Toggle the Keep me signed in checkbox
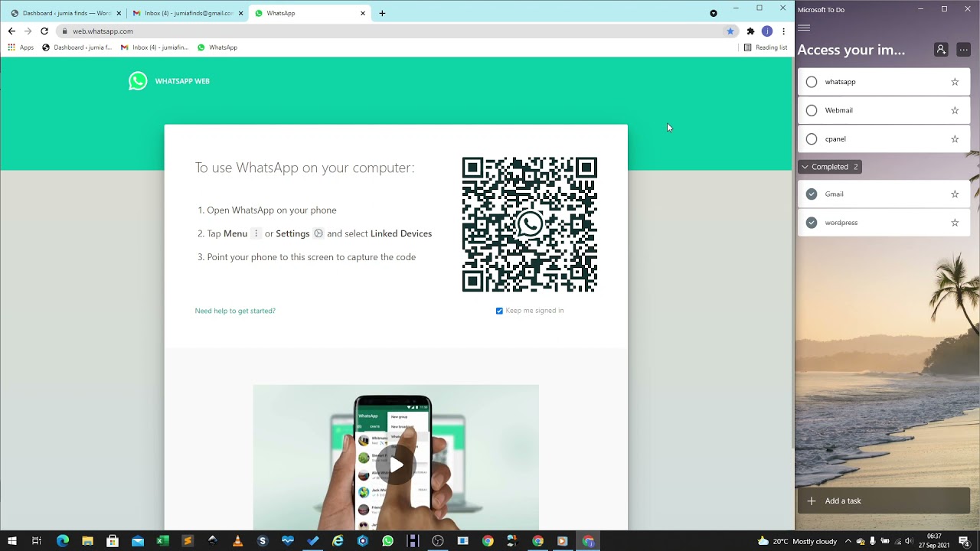 (499, 311)
